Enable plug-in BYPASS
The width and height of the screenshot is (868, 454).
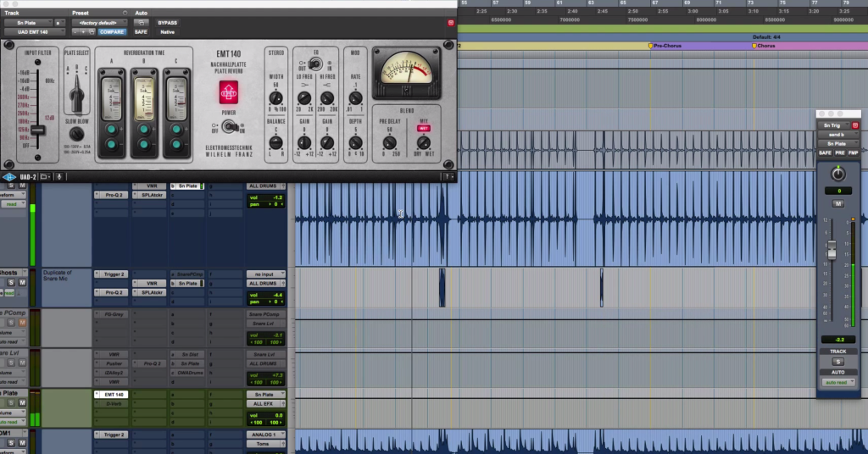tap(167, 23)
